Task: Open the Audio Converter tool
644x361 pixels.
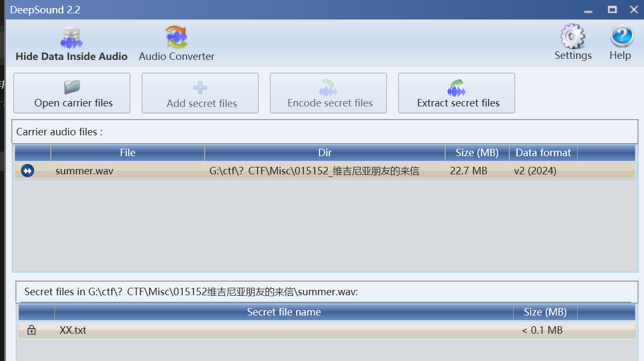Action: 176,37
